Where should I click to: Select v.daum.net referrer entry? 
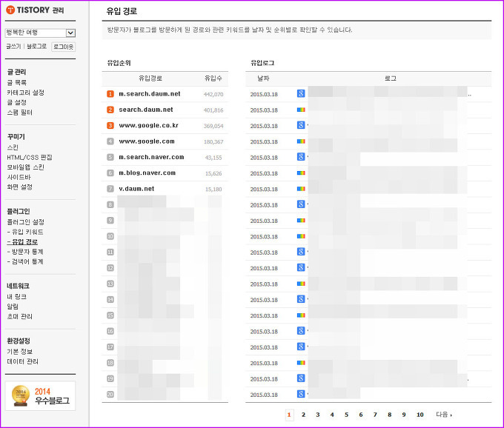136,189
